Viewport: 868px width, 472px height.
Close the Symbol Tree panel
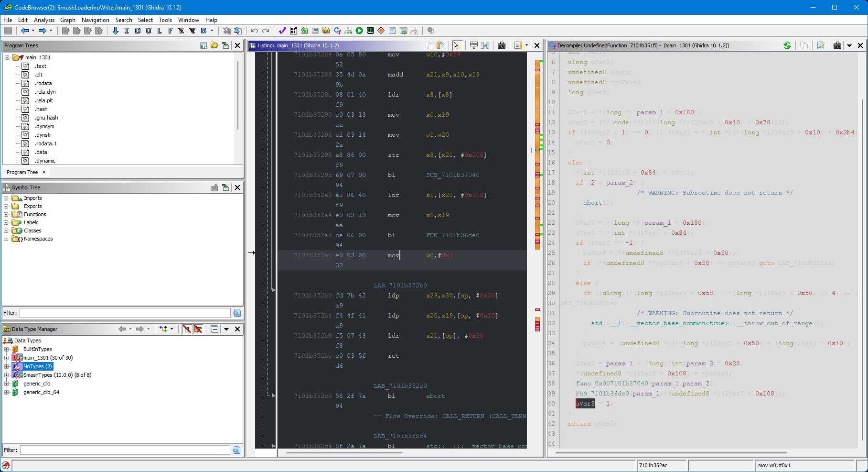pos(237,187)
